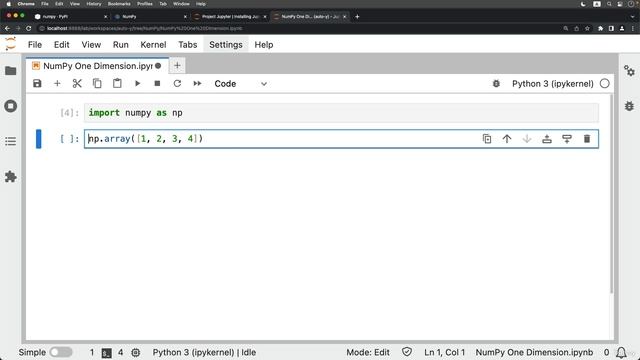Insert a new cell below with the plus icon
Viewport: 640px width, 360px height.
pyautogui.click(x=57, y=84)
